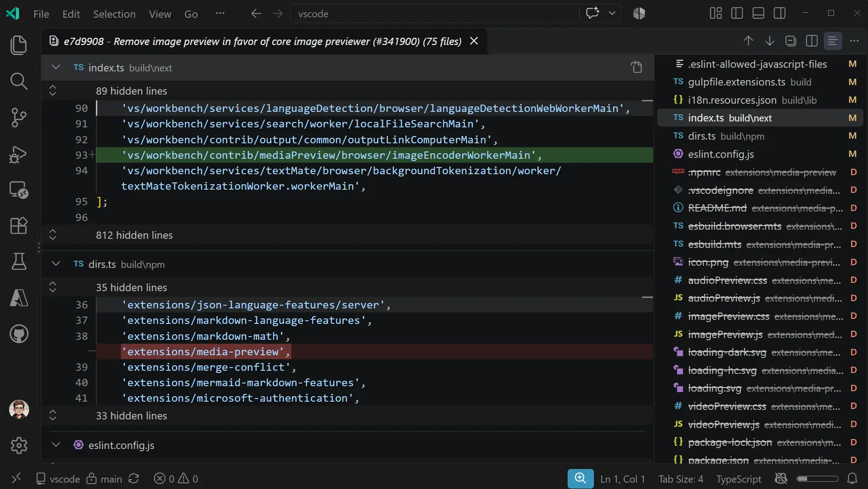The image size is (868, 489).
Task: Toggle Copilot status icon in status bar
Action: (781, 479)
